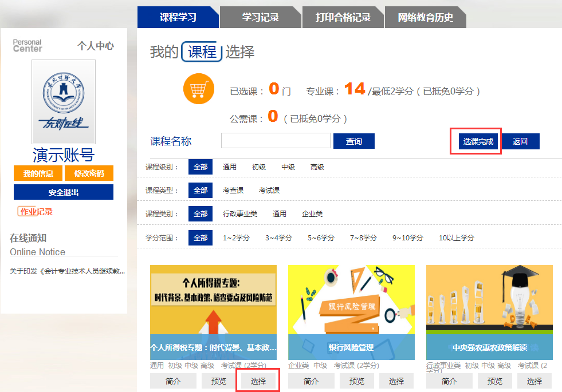Open the 银行风险管理 course thumbnail

pyautogui.click(x=351, y=312)
